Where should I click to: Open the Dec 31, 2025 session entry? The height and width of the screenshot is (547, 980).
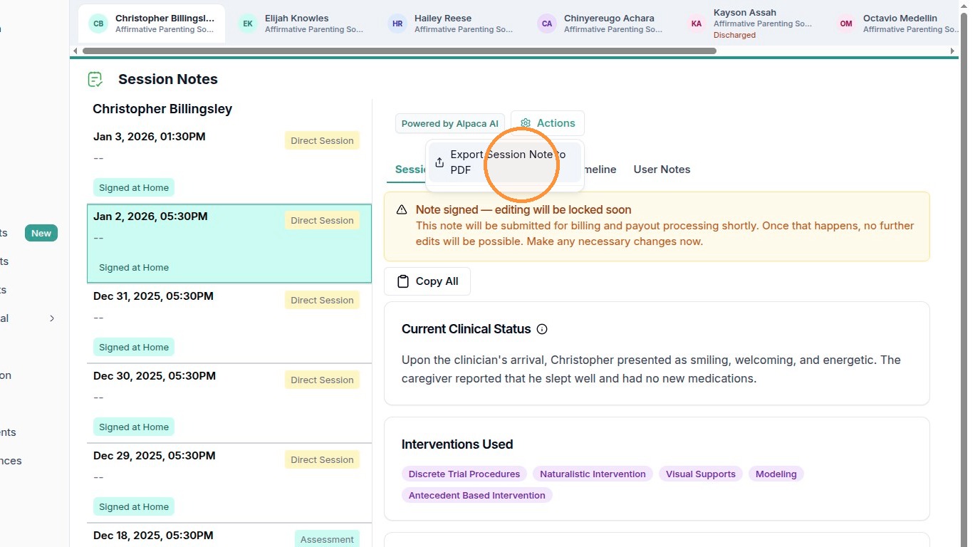[x=229, y=324]
